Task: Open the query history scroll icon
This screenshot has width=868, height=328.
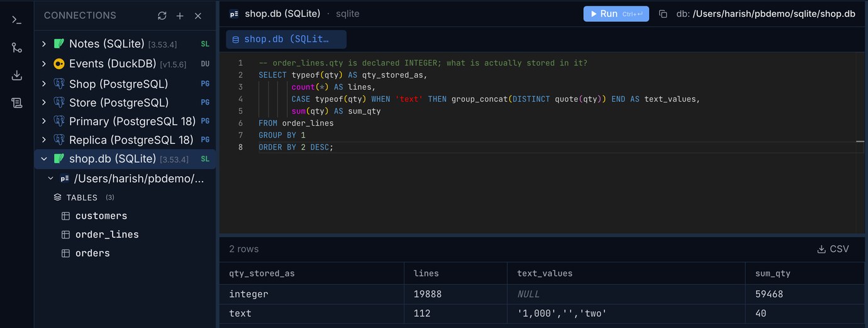Action: [17, 103]
